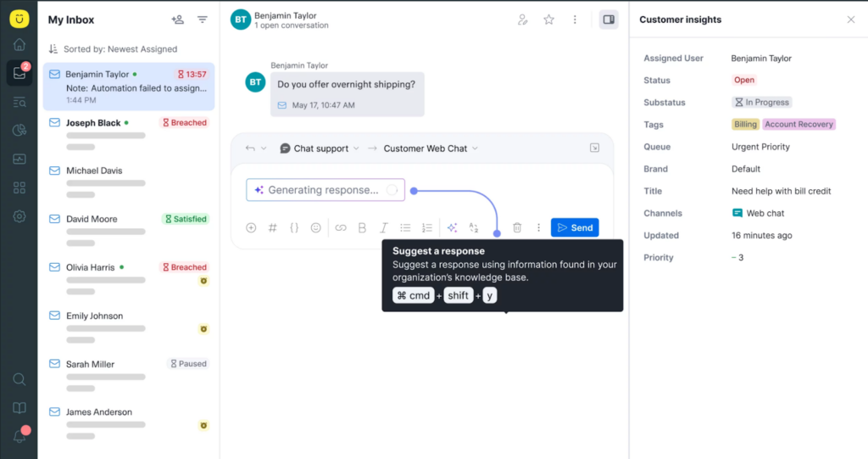Viewport: 868px width, 459px height.
Task: Click the Send button
Action: coord(574,227)
